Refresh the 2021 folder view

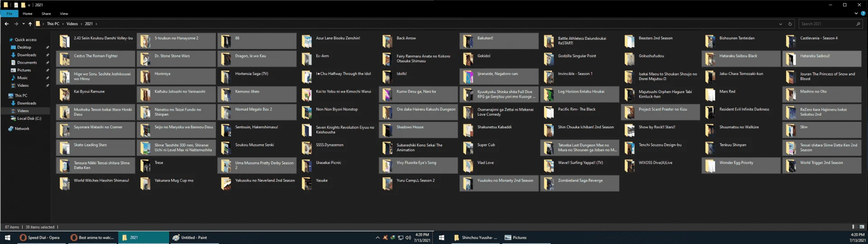click(x=790, y=24)
